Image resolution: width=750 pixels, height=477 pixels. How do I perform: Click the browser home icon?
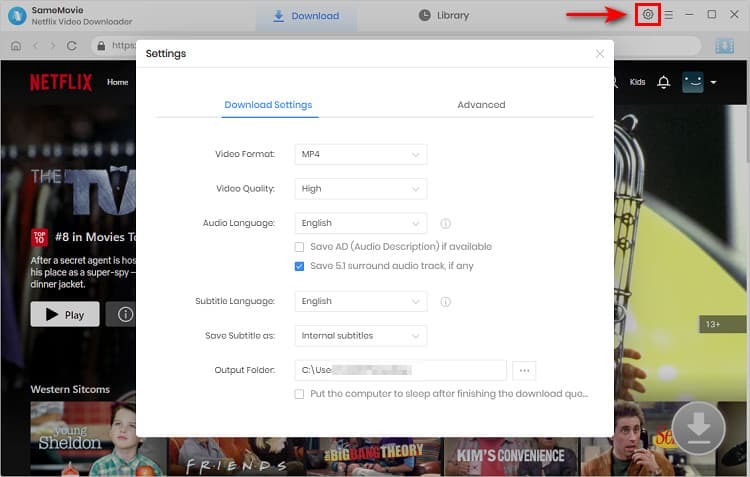[x=15, y=46]
